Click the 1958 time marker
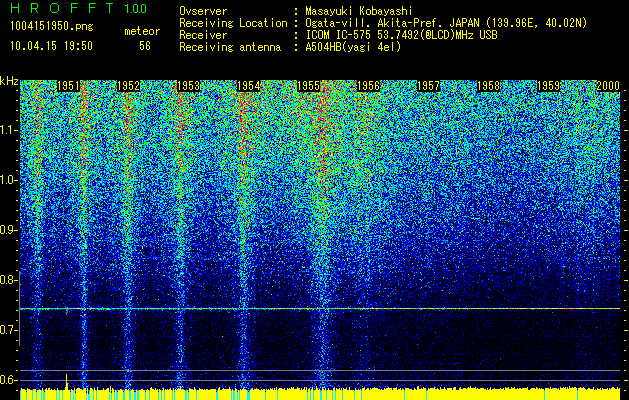This screenshot has width=629, height=400. pyautogui.click(x=489, y=86)
